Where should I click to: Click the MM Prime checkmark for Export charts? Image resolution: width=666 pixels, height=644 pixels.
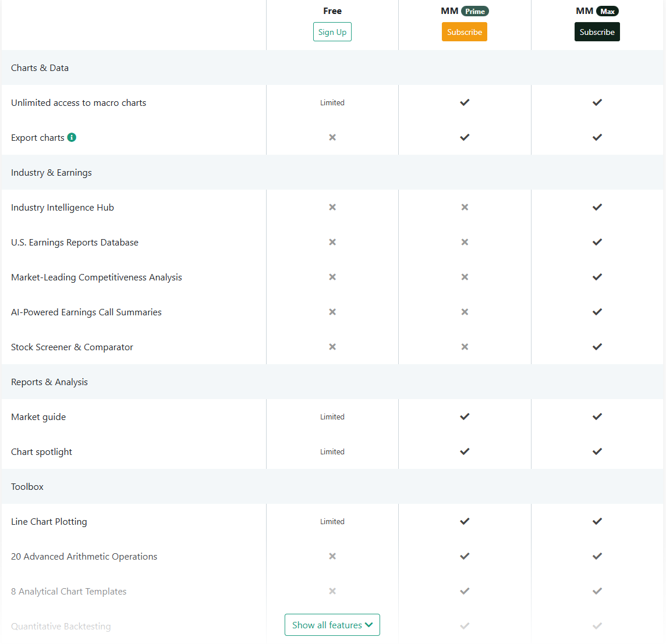[x=465, y=137]
